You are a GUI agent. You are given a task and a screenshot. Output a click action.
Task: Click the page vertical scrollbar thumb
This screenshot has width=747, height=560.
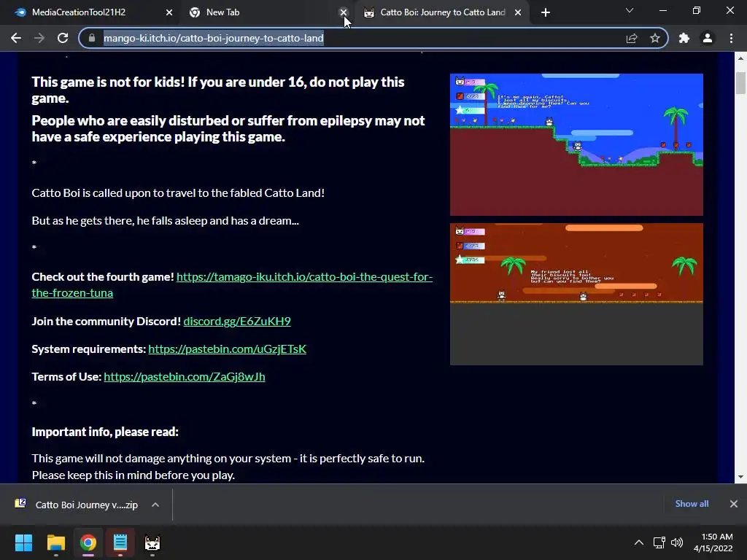click(740, 83)
